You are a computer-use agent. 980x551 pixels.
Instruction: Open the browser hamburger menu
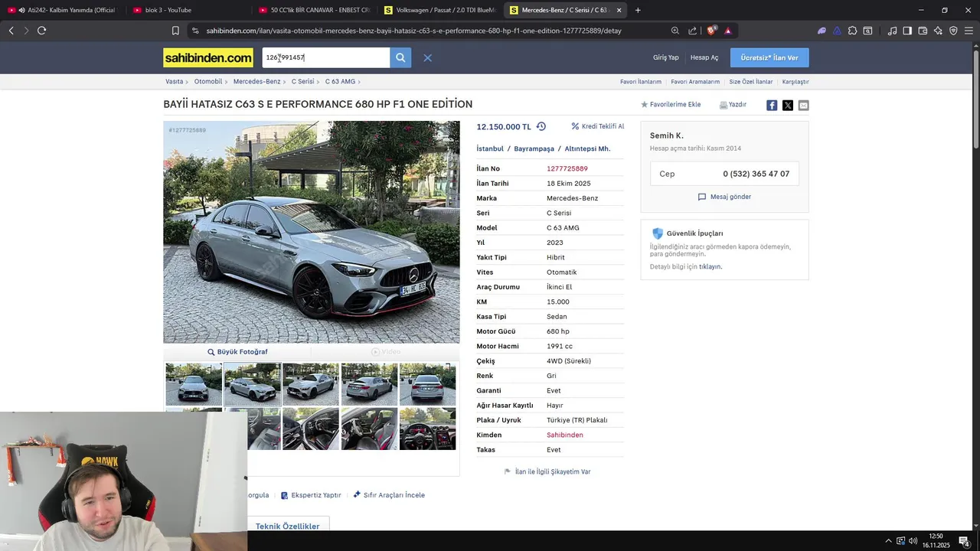tap(969, 31)
